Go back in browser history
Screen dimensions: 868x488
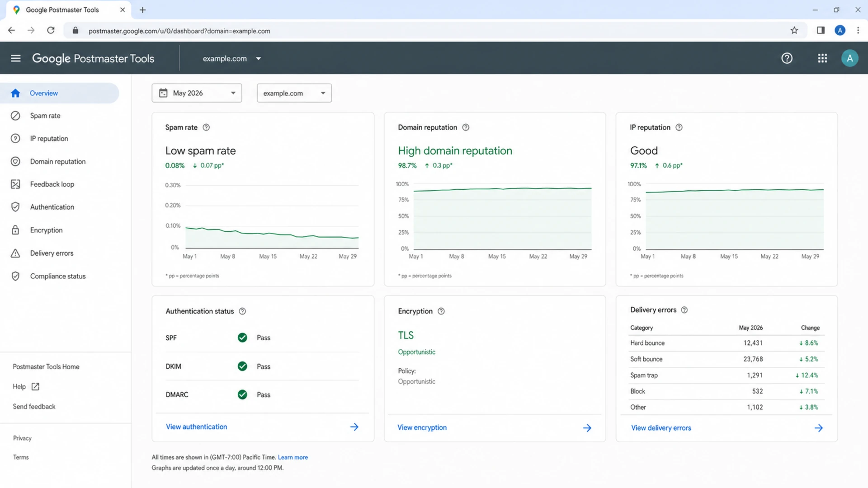(11, 31)
